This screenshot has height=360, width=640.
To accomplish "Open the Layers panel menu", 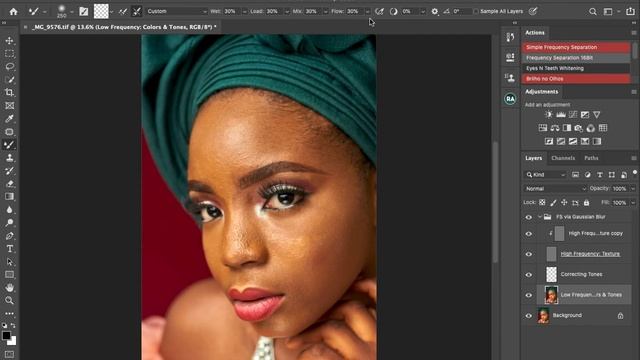I will (x=633, y=158).
